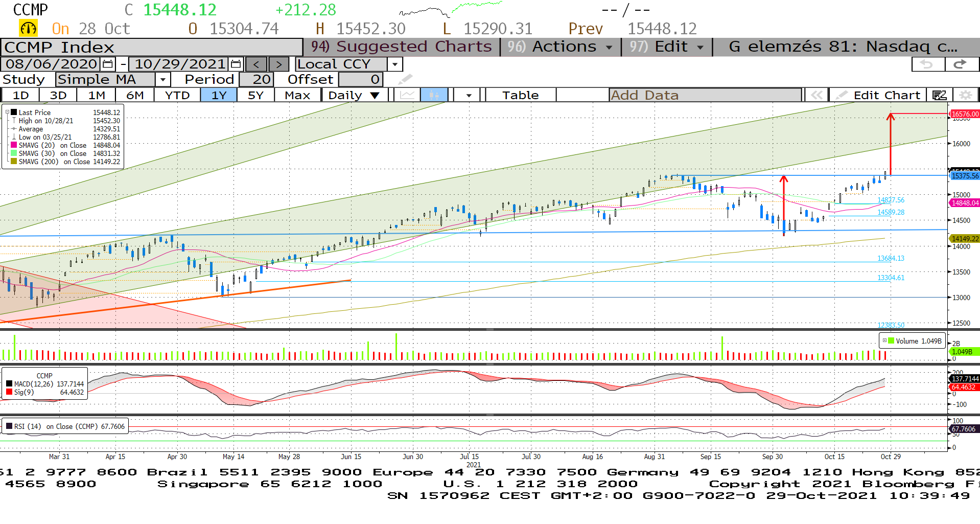Select the 1M range tab
This screenshot has height=524, width=980.
tap(97, 95)
